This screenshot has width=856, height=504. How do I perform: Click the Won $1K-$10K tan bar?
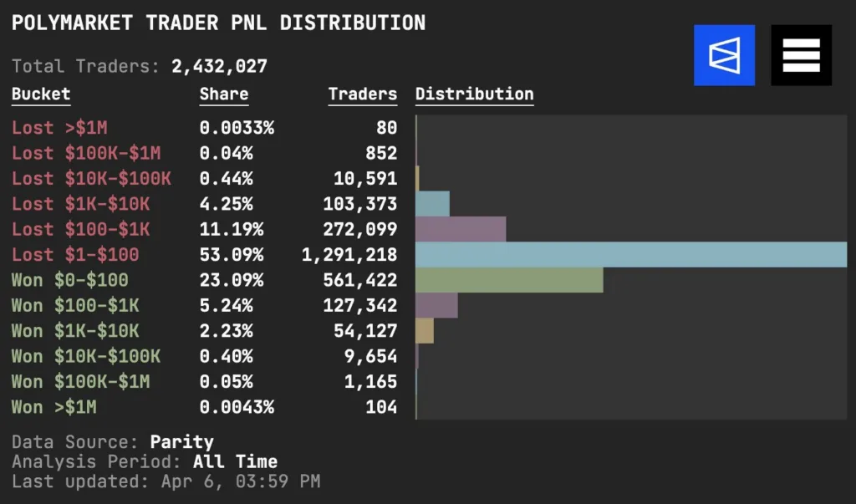point(425,331)
